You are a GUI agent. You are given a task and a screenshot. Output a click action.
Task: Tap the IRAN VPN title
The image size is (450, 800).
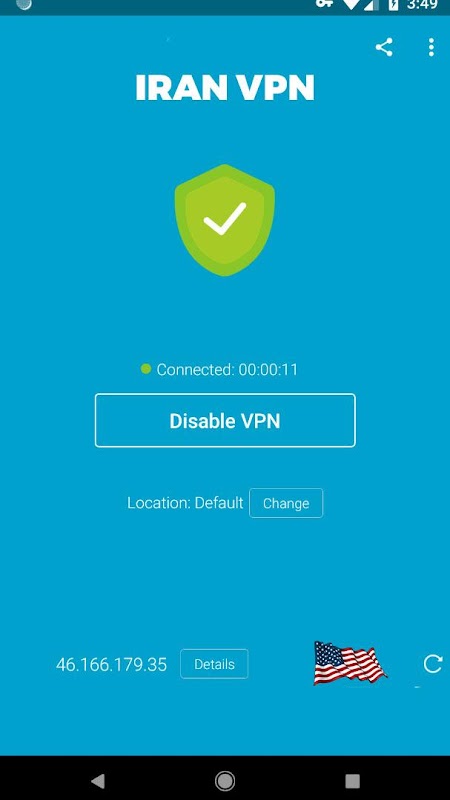[x=225, y=87]
